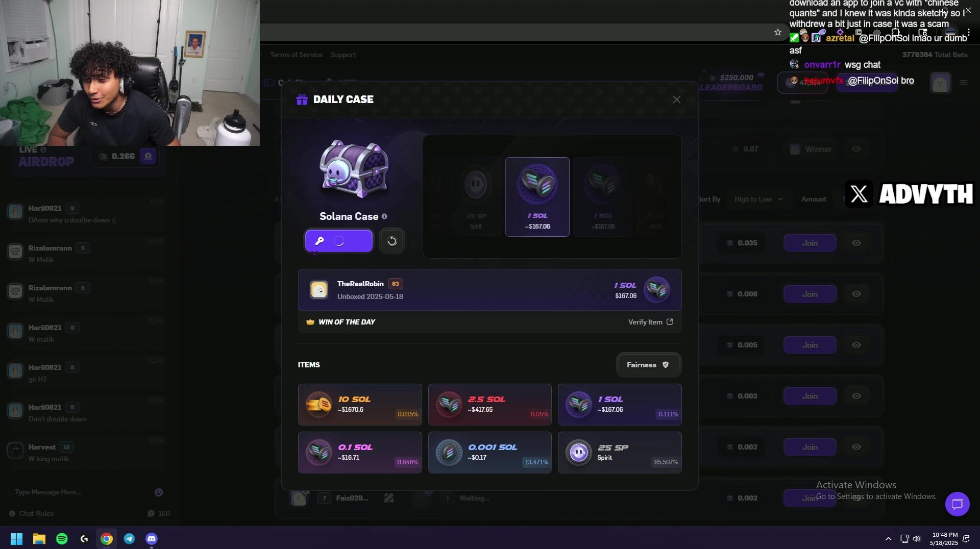
Task: Join the 0.005 bet game
Action: tap(810, 345)
